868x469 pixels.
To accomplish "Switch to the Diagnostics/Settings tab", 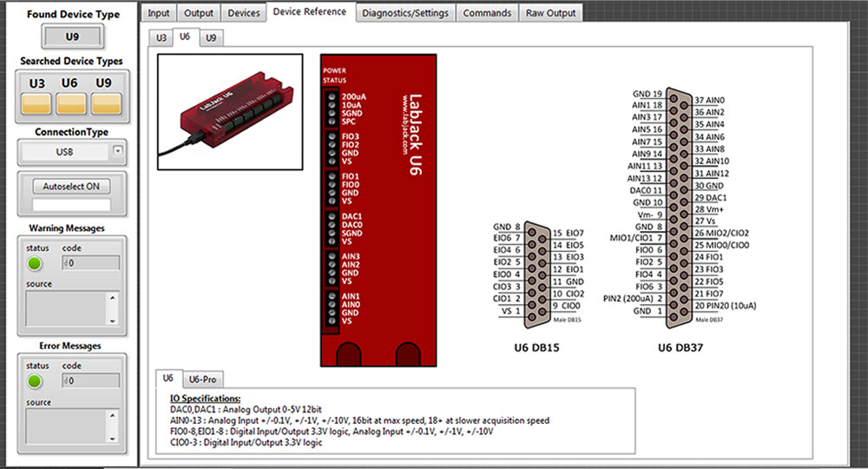I will point(405,13).
